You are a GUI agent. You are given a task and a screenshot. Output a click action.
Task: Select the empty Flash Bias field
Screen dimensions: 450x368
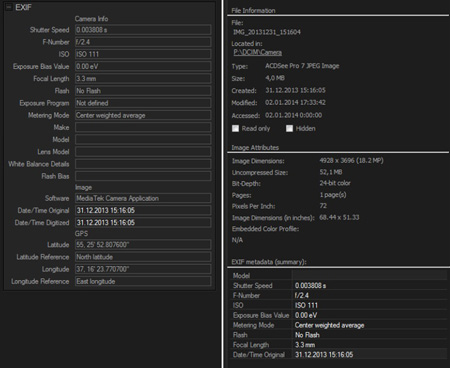(143, 176)
